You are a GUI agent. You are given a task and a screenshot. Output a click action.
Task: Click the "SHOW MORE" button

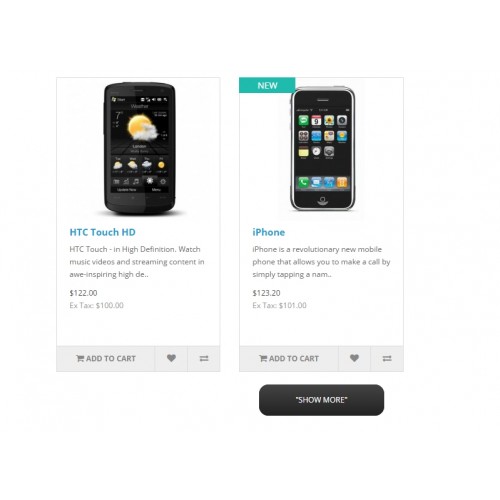[x=321, y=400]
